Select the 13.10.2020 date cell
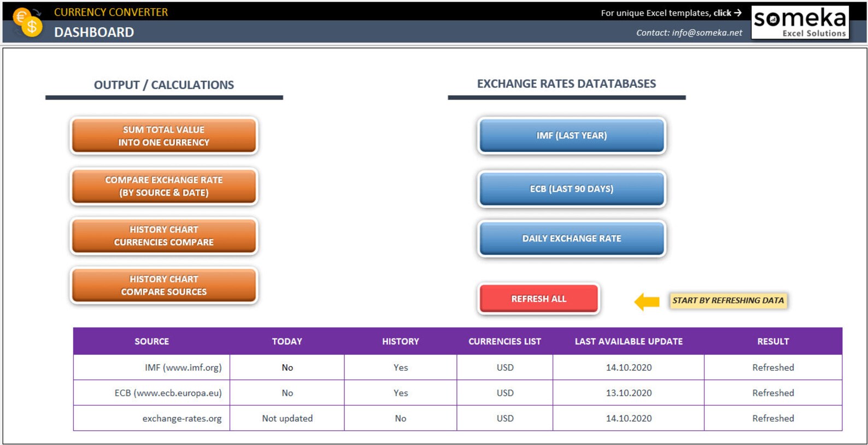Screen dimensions: 868x445 coord(629,393)
